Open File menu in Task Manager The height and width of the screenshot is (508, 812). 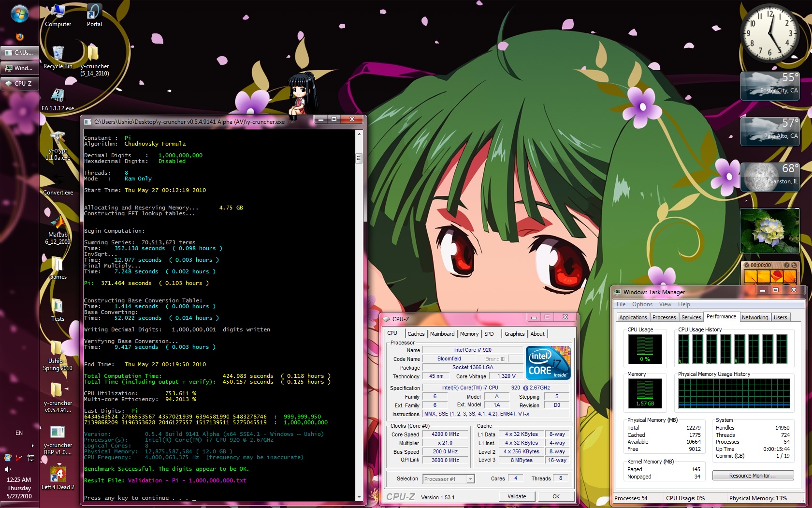pyautogui.click(x=621, y=304)
